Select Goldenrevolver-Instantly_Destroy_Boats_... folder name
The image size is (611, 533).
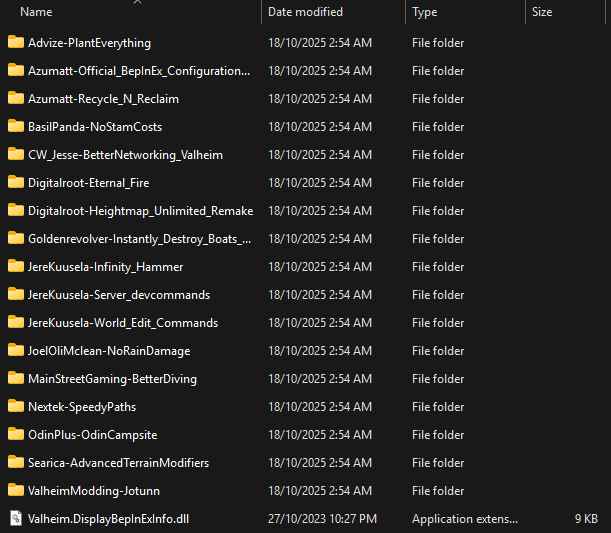click(x=140, y=239)
